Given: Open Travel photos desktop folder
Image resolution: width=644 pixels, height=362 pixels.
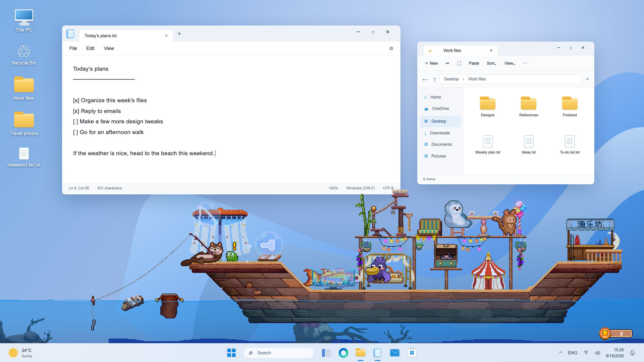Looking at the screenshot, I should click(24, 124).
